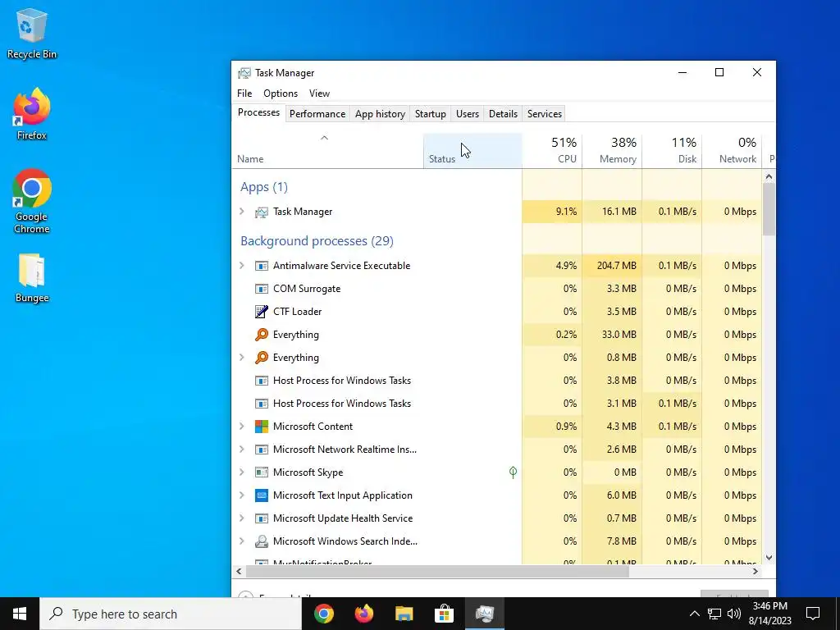Image resolution: width=840 pixels, height=630 pixels.
Task: Select the Firefox desktop shortcut
Action: click(32, 114)
